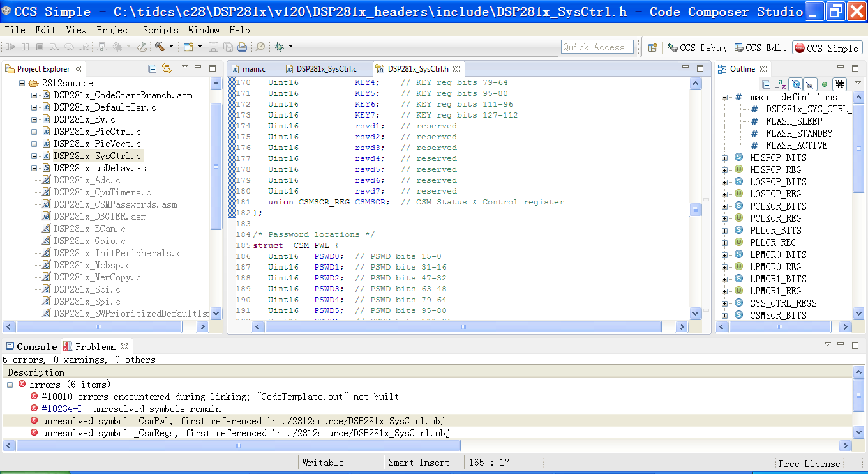This screenshot has width=868, height=474.
Task: Toggle Hide Fields filter in Outline
Action: coord(795,84)
